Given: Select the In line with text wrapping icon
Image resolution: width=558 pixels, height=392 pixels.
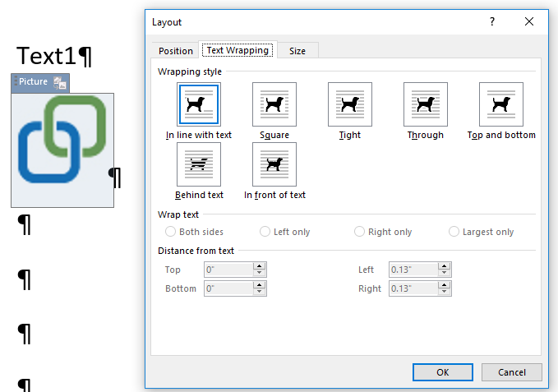Looking at the screenshot, I should [x=199, y=104].
